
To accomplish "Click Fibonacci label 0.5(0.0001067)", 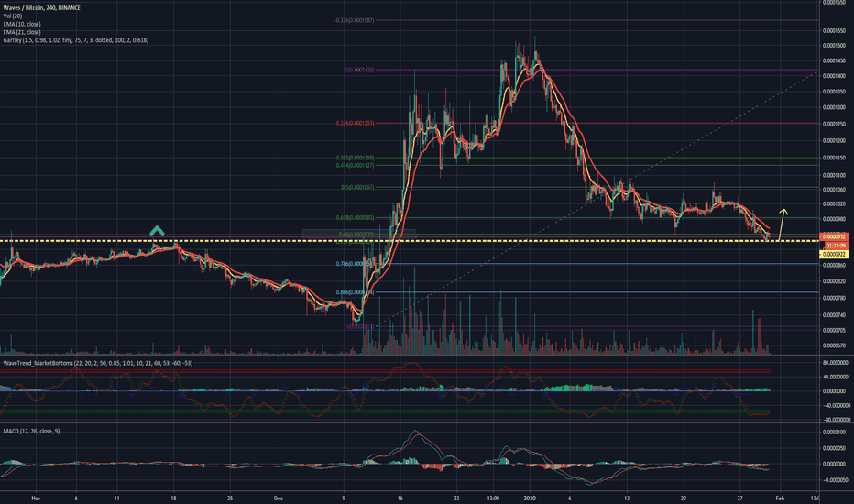I will (x=358, y=188).
